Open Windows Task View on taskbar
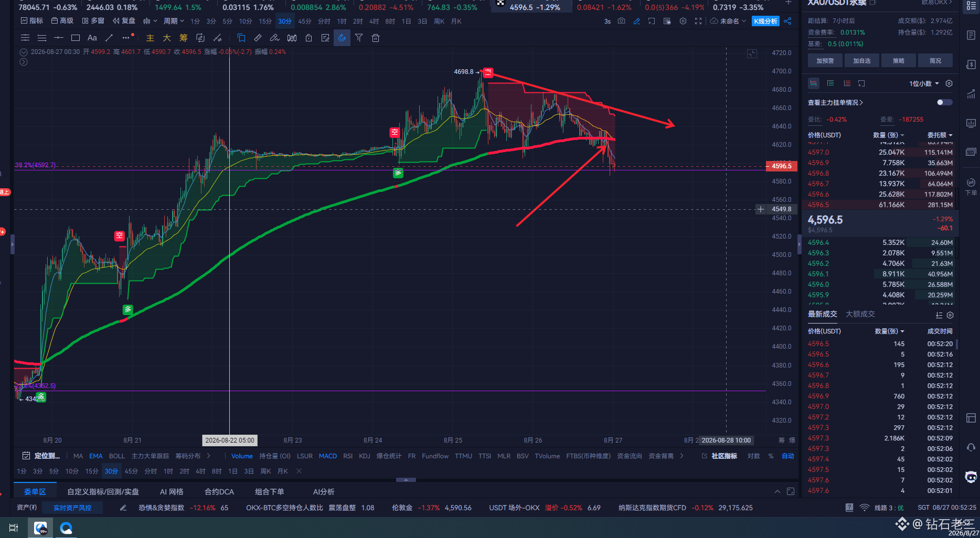The image size is (980, 538). (x=14, y=528)
